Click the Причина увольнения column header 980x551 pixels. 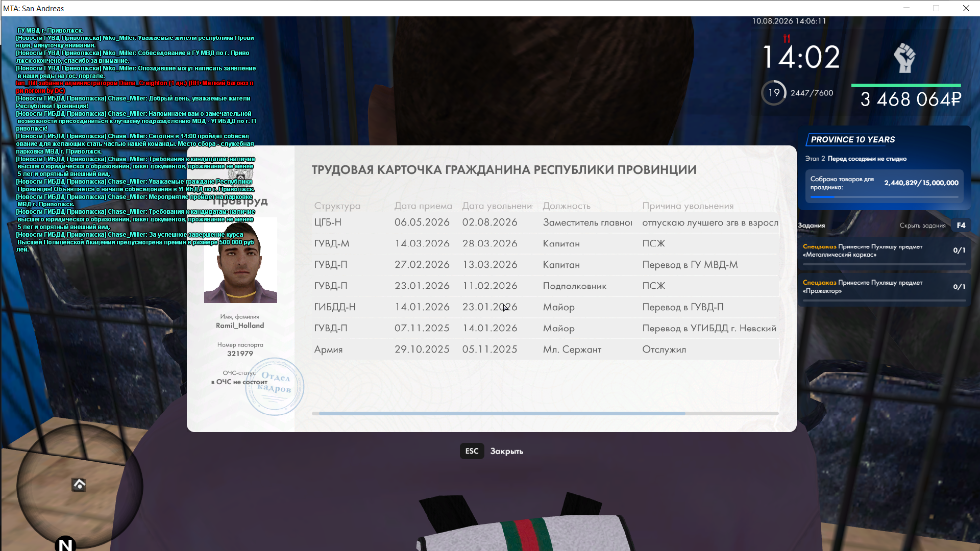coord(688,206)
